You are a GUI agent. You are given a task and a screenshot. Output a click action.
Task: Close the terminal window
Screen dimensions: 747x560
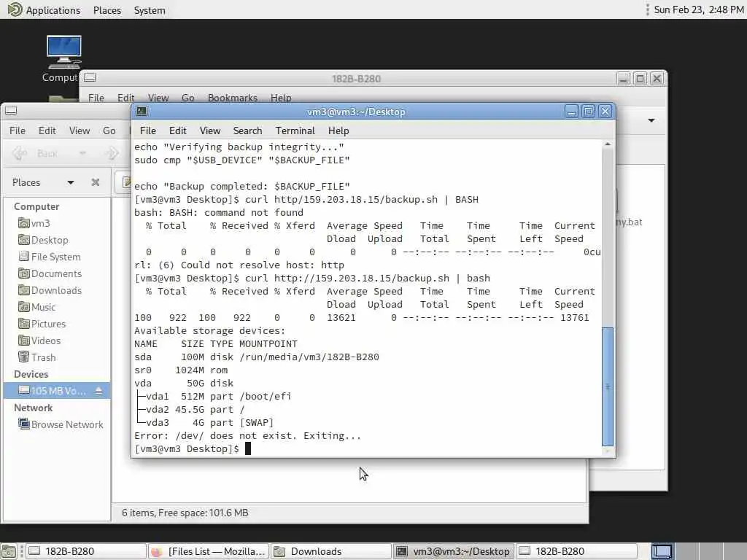pyautogui.click(x=605, y=112)
